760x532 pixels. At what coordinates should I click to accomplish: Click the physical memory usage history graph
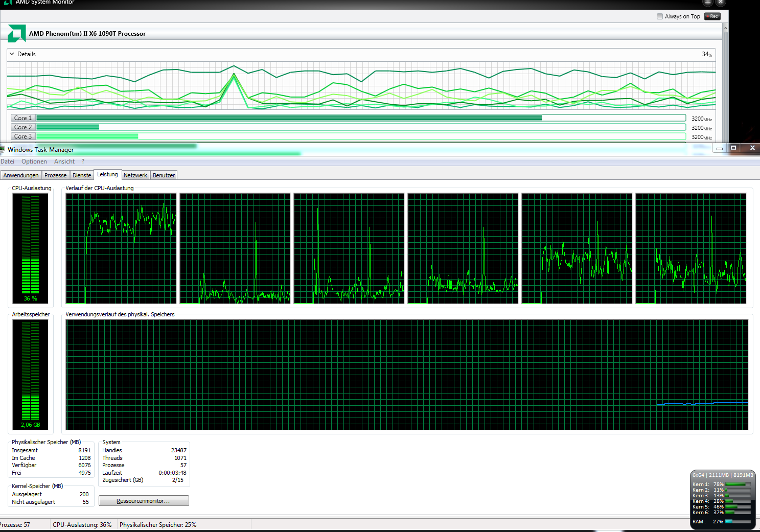407,375
